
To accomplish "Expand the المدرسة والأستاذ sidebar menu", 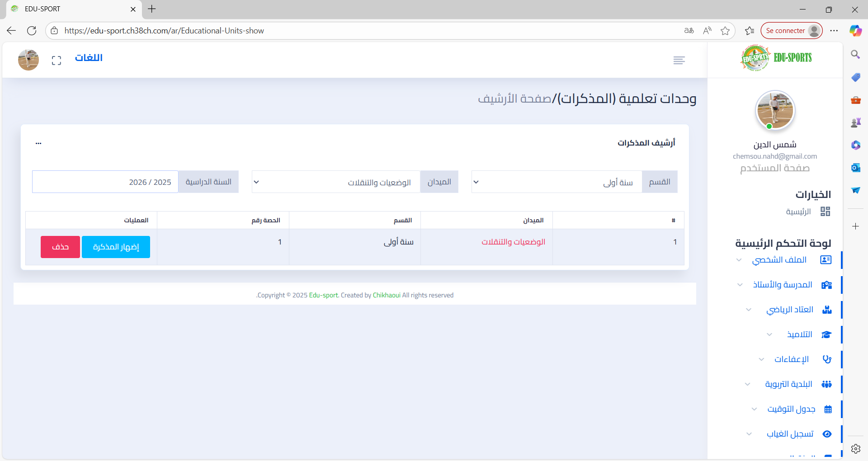I will tap(782, 285).
